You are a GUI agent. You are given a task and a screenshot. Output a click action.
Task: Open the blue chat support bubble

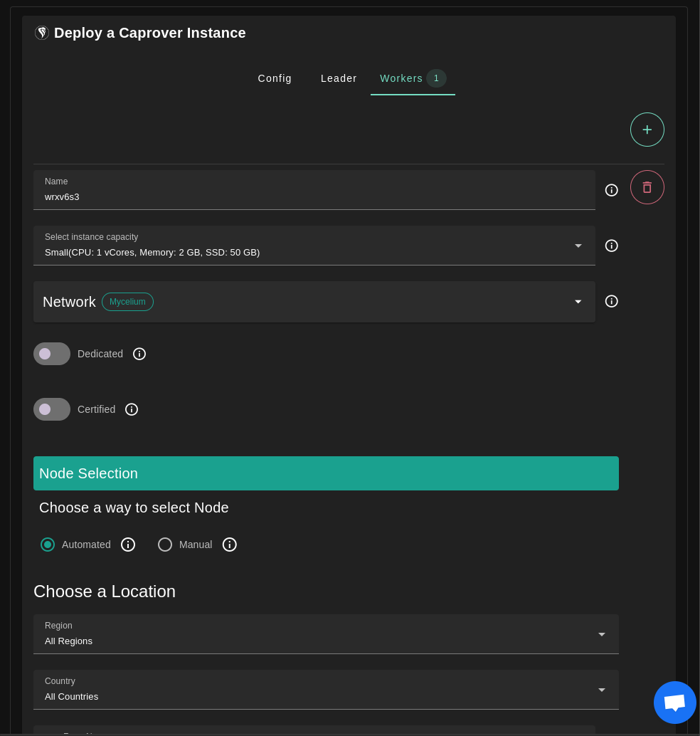[674, 703]
